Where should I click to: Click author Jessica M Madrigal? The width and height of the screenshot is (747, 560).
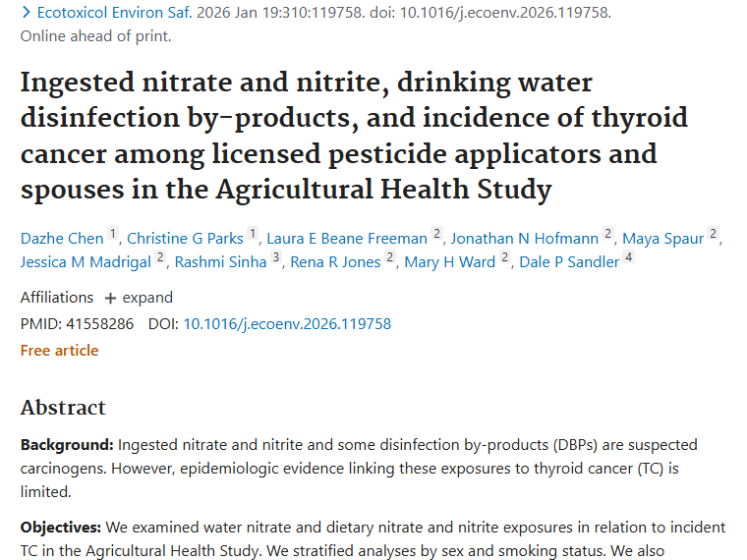pos(86,261)
